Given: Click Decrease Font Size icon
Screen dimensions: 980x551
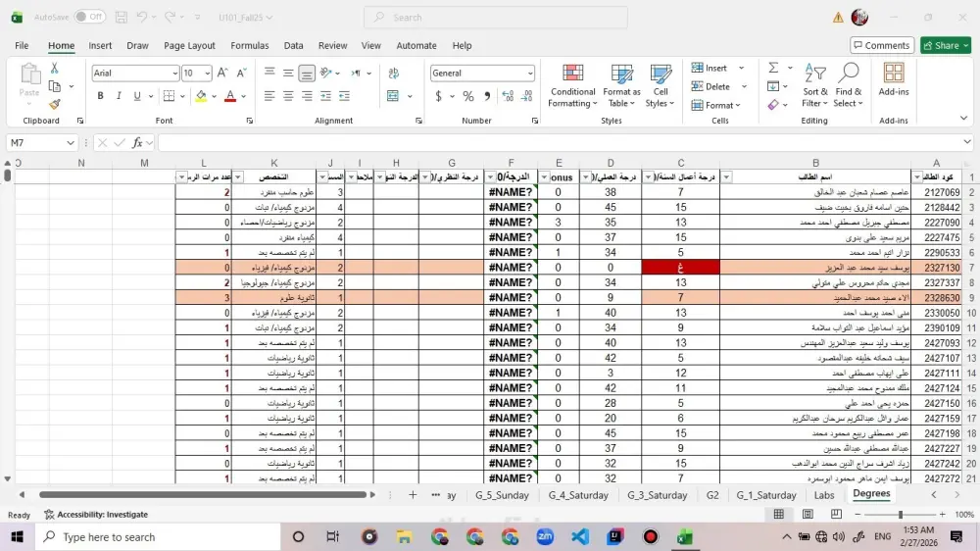Looking at the screenshot, I should [x=241, y=74].
